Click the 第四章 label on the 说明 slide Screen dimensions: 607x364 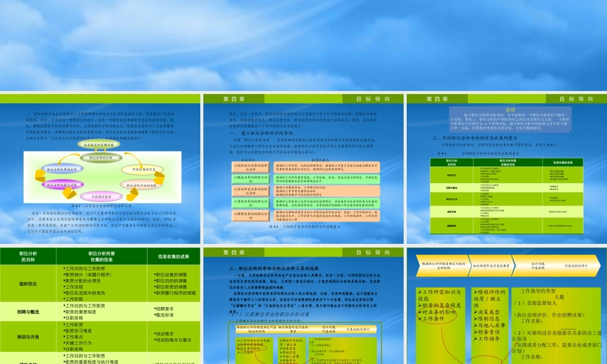tap(438, 99)
